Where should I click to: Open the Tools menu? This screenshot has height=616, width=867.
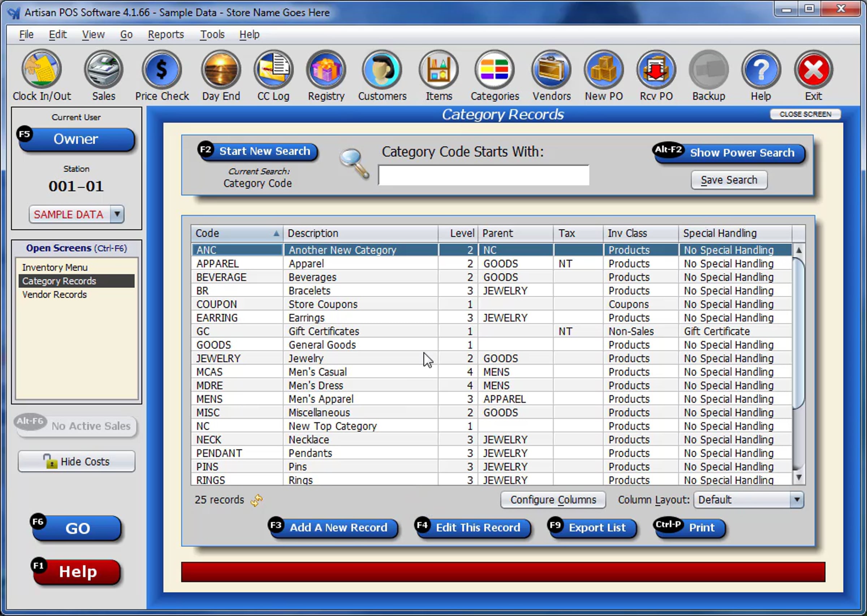[x=212, y=35]
